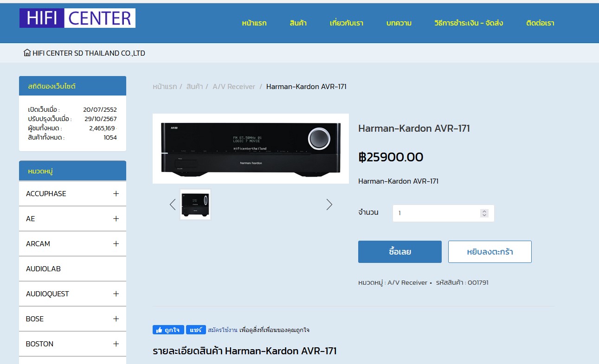The width and height of the screenshot is (599, 364).
Task: Open the เกี่ยวกับเรา menu item
Action: point(346,23)
